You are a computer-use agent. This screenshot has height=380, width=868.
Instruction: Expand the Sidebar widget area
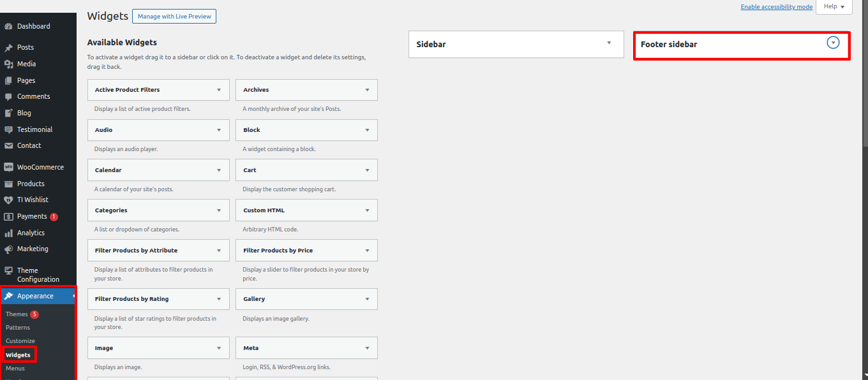coord(609,43)
